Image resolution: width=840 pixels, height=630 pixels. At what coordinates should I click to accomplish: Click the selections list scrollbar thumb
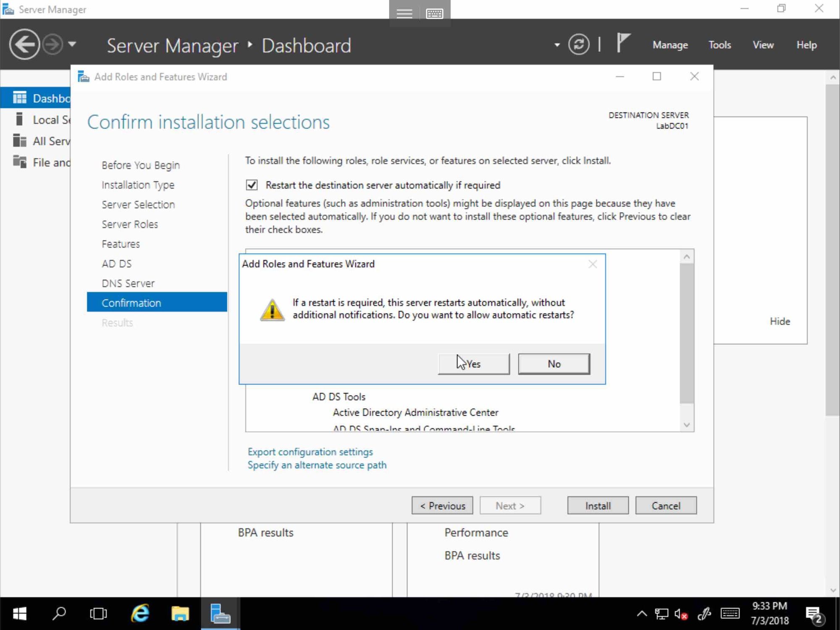click(x=687, y=333)
